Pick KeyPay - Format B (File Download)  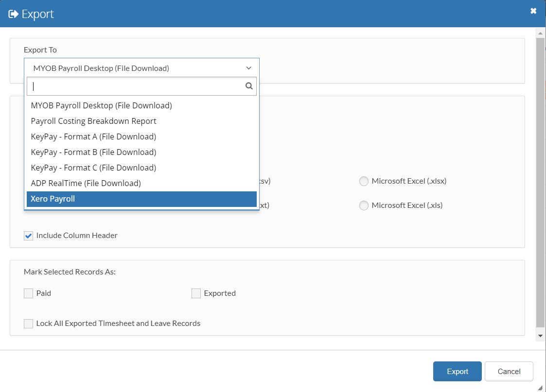pos(141,152)
